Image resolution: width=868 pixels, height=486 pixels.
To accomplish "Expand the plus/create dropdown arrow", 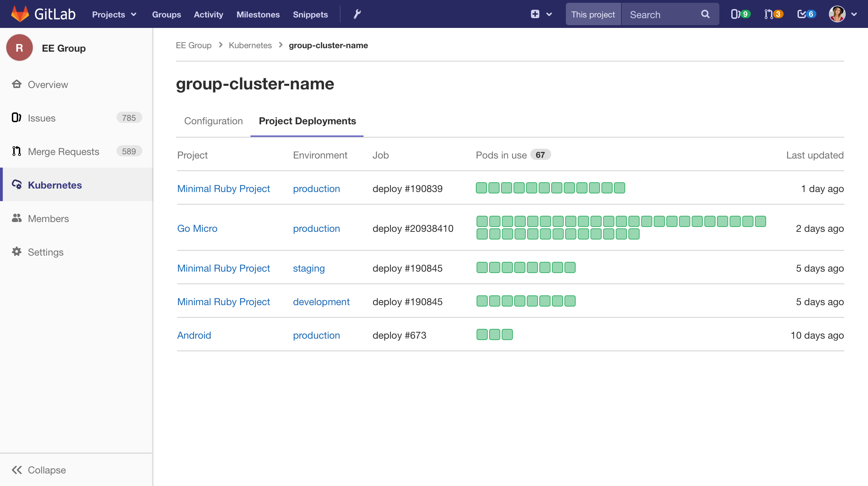I will click(x=549, y=14).
